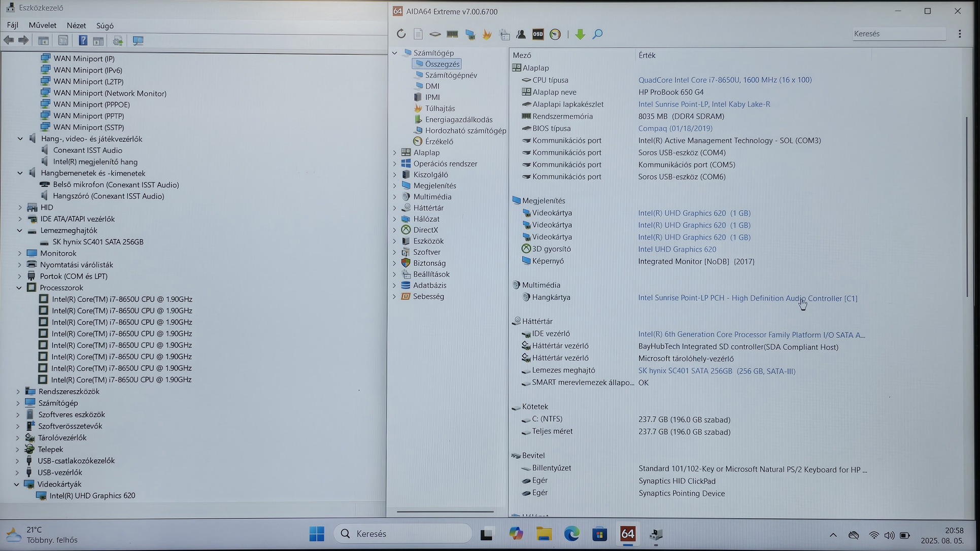
Task: Click Device Manager help question-mark icon
Action: point(83,41)
